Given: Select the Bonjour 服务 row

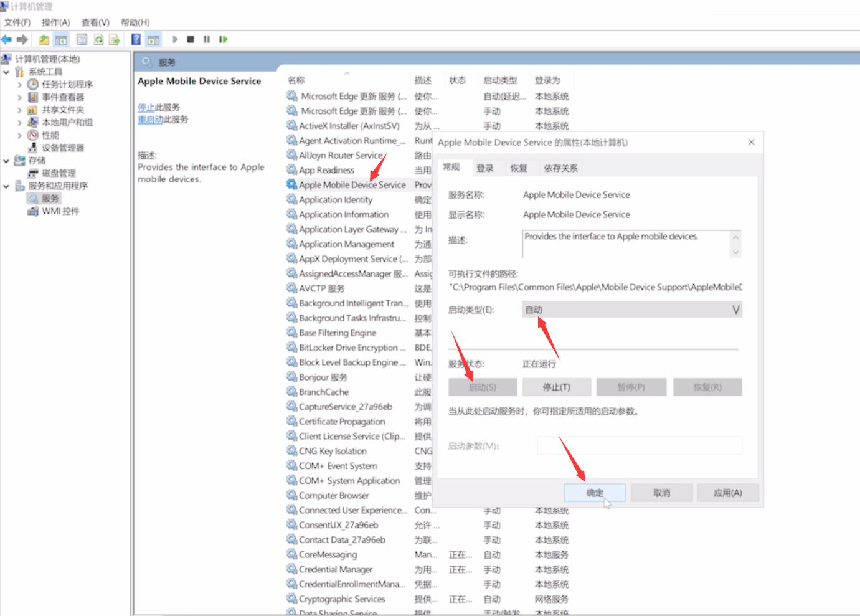Looking at the screenshot, I should [323, 377].
